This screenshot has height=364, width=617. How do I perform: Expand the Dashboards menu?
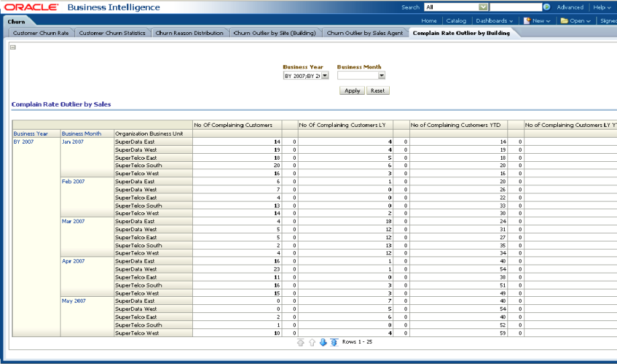495,21
